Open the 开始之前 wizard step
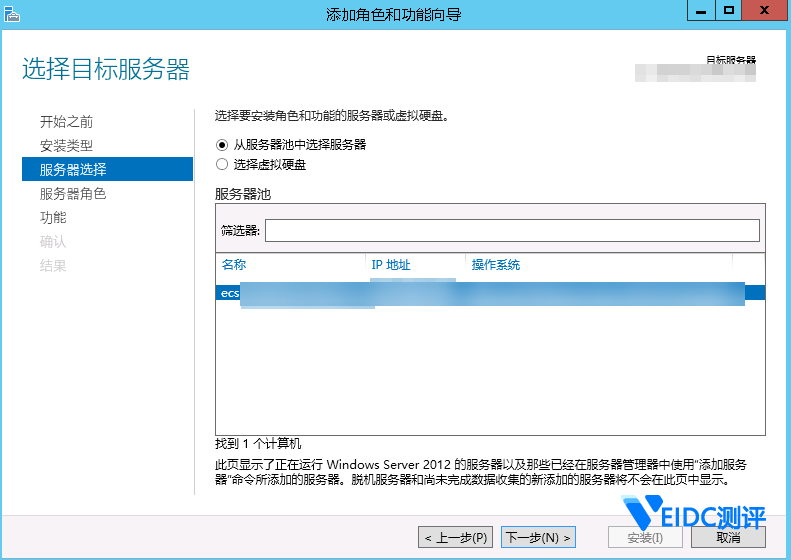The height and width of the screenshot is (560, 791). 67,122
